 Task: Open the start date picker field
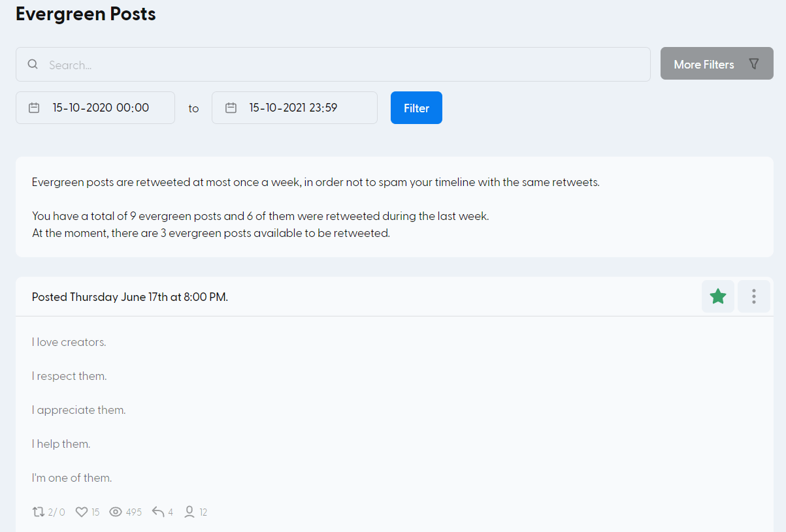point(95,107)
